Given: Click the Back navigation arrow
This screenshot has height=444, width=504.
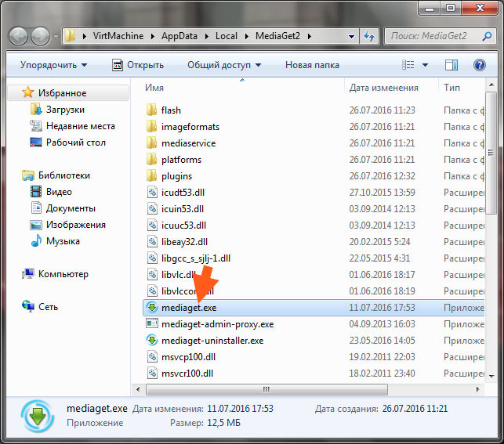Looking at the screenshot, I should [x=18, y=36].
